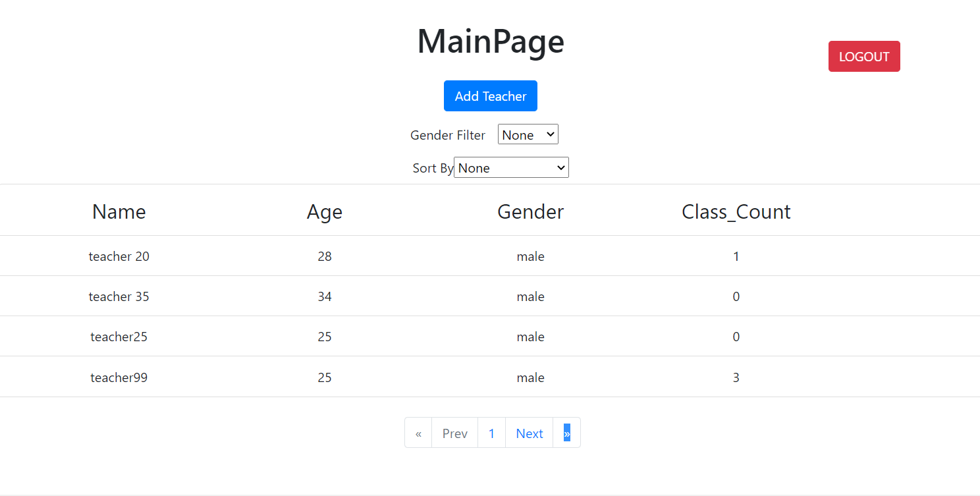
Task: Select page 1 in pagination
Action: [x=491, y=433]
